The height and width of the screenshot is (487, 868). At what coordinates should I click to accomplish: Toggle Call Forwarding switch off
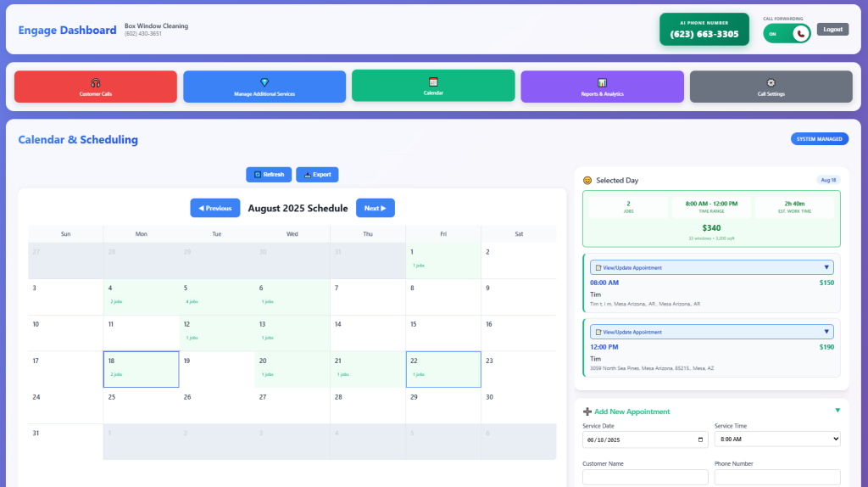pos(787,33)
